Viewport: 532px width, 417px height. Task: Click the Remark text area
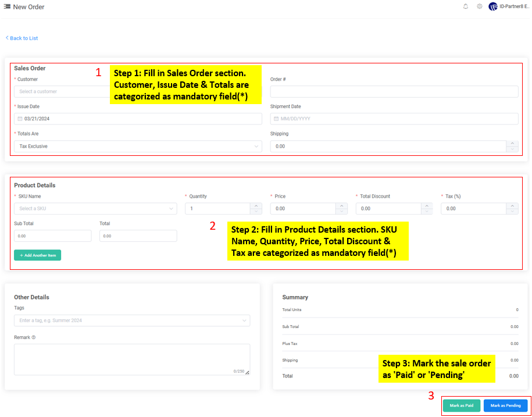[x=132, y=359]
